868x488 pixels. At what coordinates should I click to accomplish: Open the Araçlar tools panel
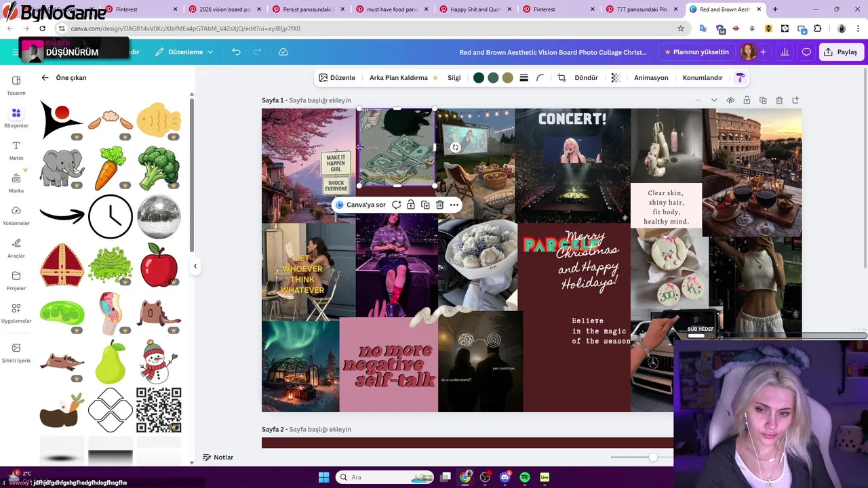16,248
